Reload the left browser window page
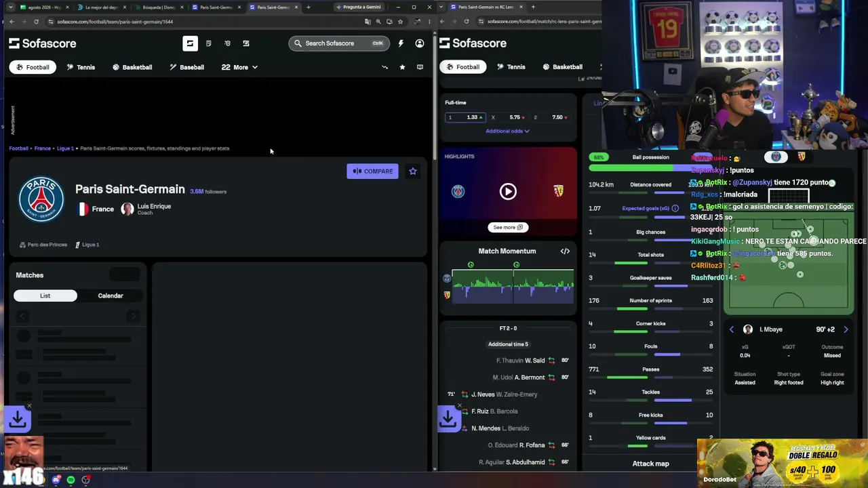Viewport: 868px width, 488px height. (36, 22)
